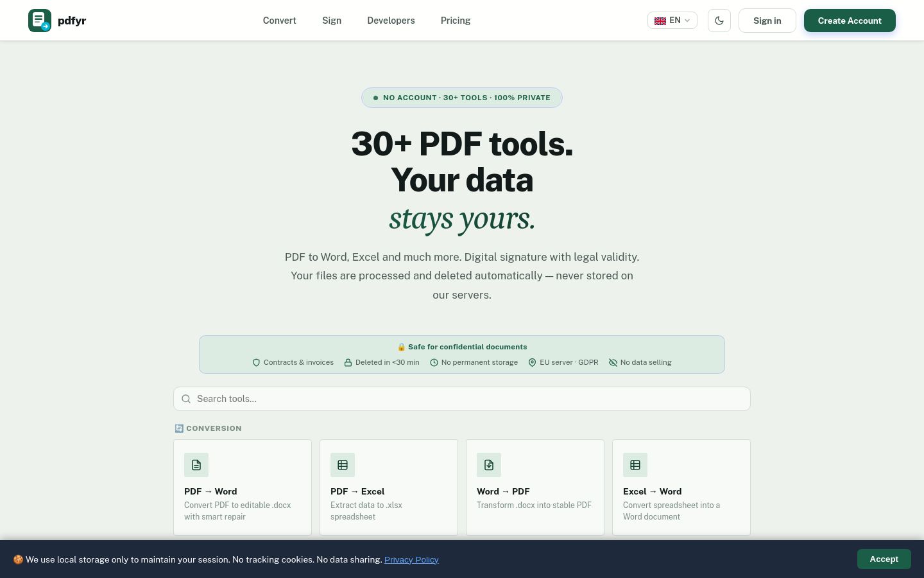The image size is (924, 578).
Task: Open the Convert menu
Action: click(279, 21)
